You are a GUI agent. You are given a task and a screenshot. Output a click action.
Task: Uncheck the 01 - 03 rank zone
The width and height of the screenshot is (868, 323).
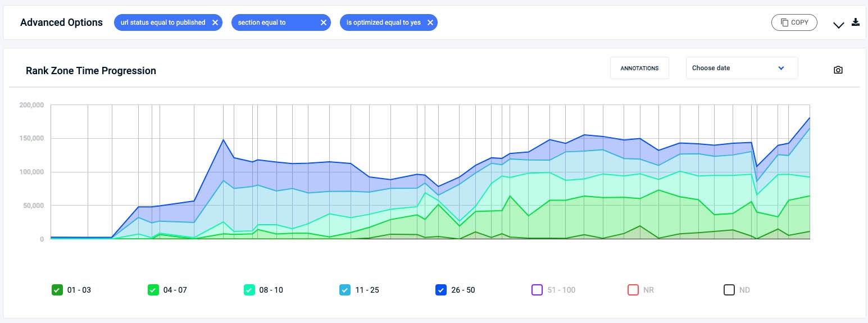(57, 290)
